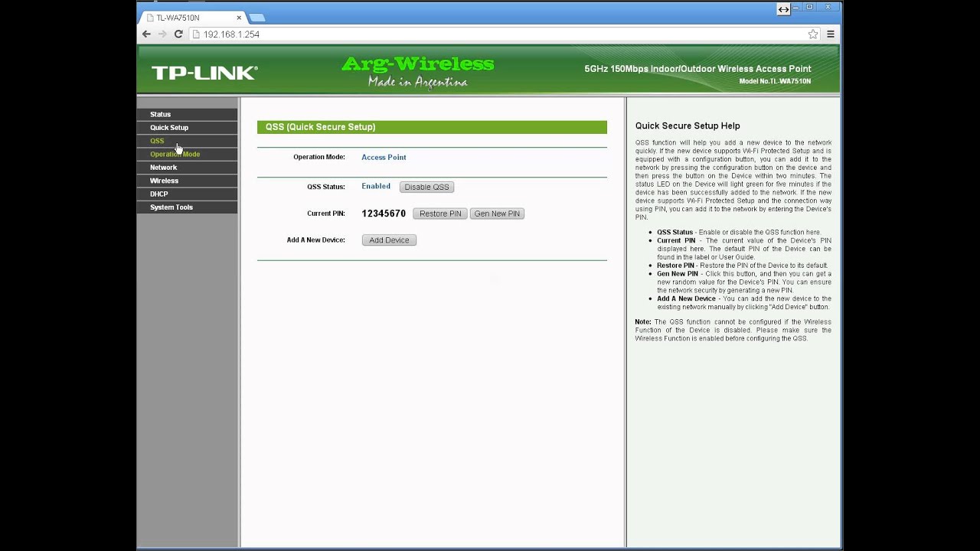Close the browser window
Viewport: 980px width, 551px height.
coord(828,7)
